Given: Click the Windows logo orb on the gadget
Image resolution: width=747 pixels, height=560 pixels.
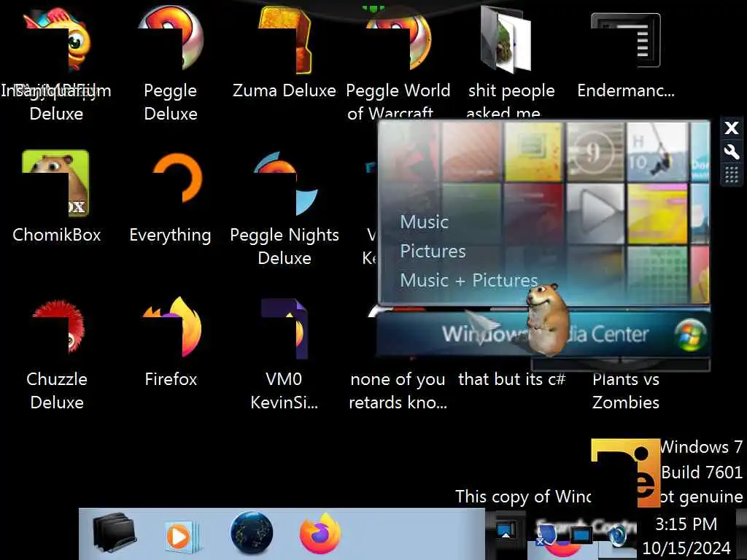Looking at the screenshot, I should click(690, 334).
